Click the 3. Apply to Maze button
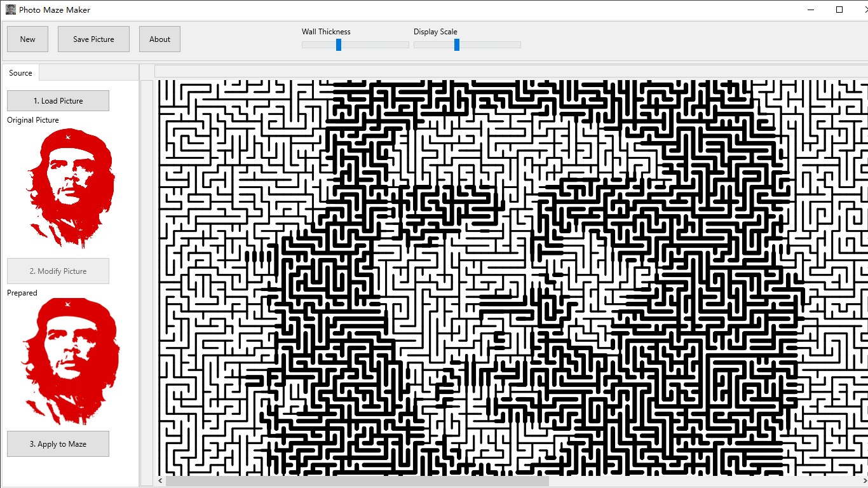The width and height of the screenshot is (868, 488). 57,444
